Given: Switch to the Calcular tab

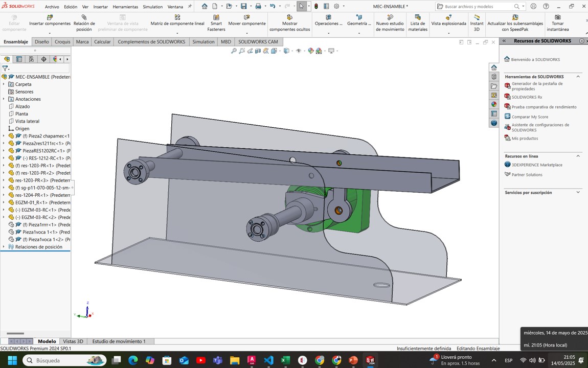Looking at the screenshot, I should pyautogui.click(x=102, y=41).
